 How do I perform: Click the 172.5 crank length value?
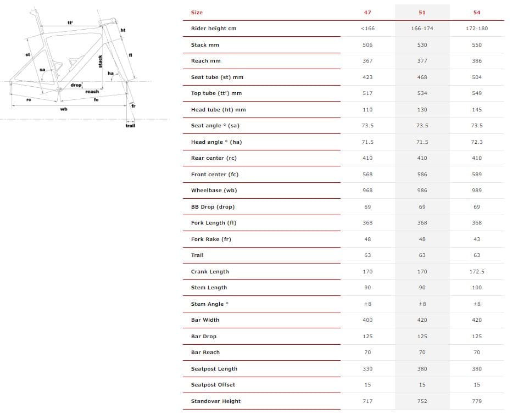[x=476, y=272]
